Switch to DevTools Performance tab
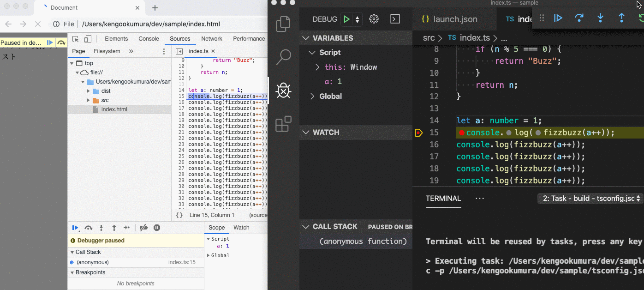644x290 pixels. click(249, 39)
